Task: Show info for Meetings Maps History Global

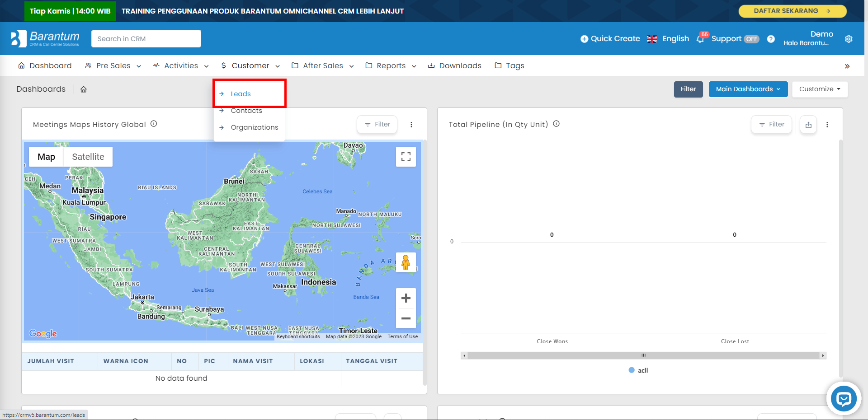Action: pos(154,124)
